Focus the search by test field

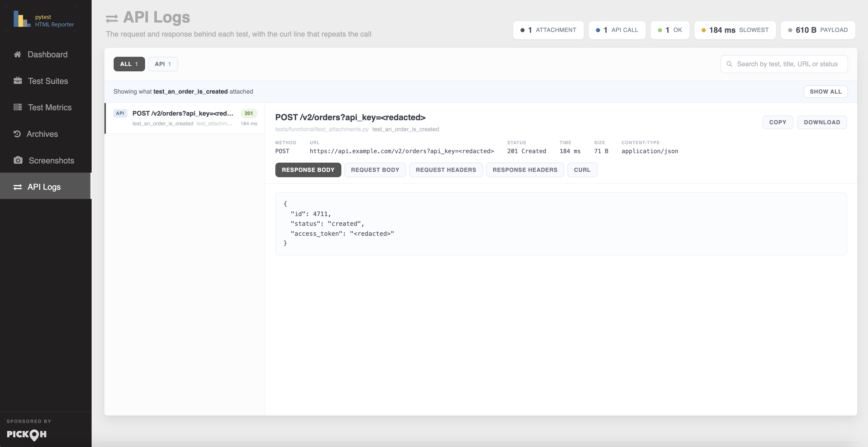pos(784,64)
